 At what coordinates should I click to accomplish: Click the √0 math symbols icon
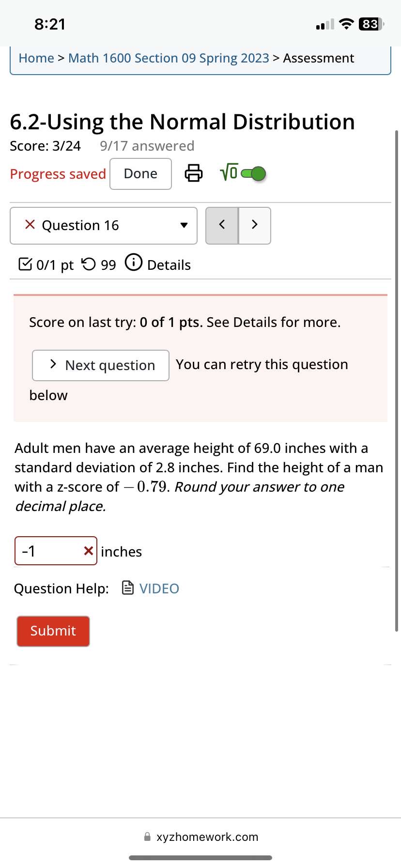click(228, 172)
